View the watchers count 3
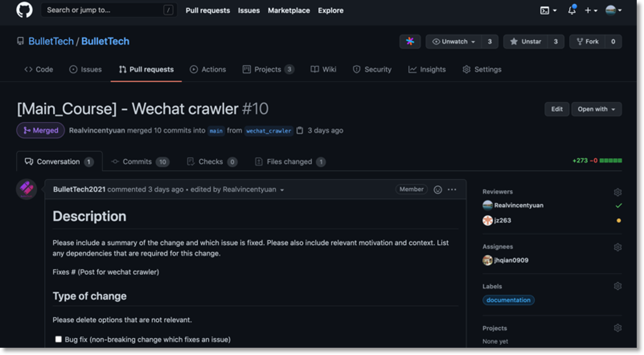 click(490, 41)
